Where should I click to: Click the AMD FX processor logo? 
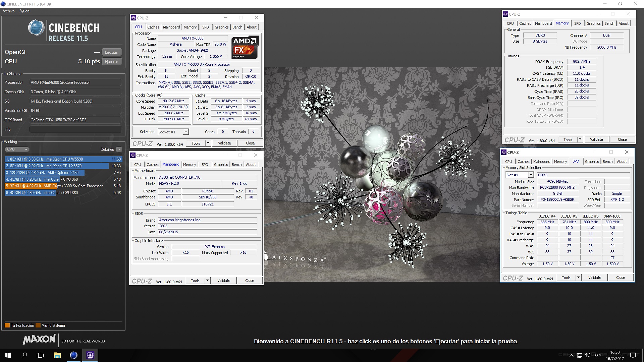point(245,47)
